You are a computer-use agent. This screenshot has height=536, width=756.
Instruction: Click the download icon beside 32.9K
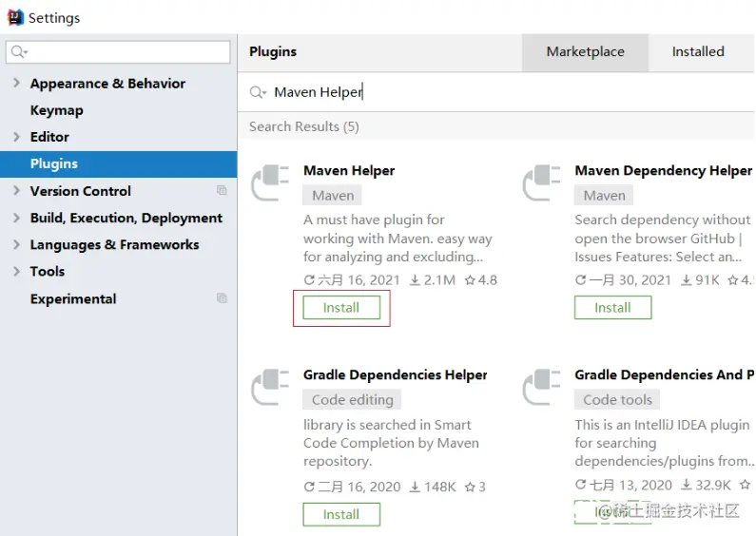(686, 485)
